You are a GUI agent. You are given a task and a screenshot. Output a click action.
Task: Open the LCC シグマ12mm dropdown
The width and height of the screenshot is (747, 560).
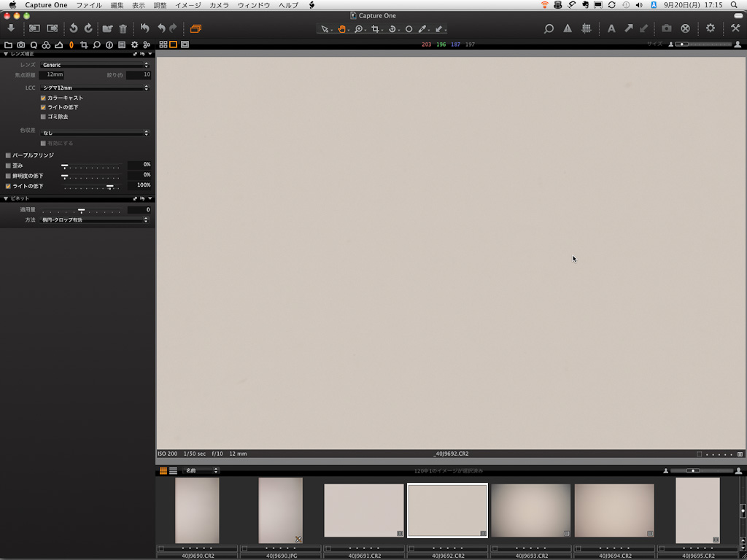(x=95, y=87)
